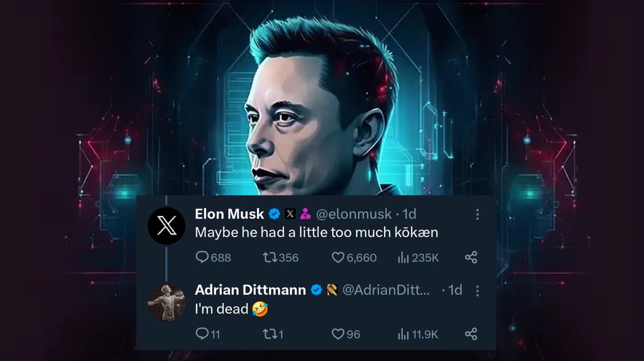Click Elon Musk's blue verified checkmark
The width and height of the screenshot is (644, 361).
coord(274,214)
